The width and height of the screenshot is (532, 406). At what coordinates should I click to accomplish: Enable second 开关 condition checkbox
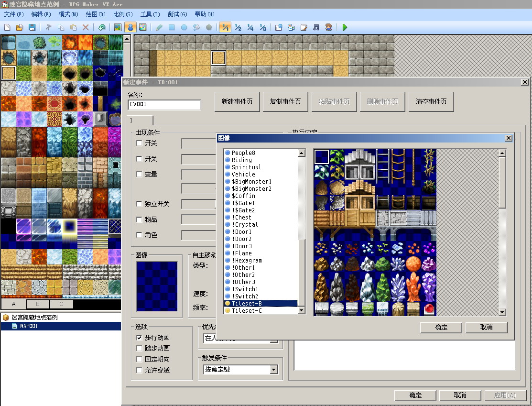(x=139, y=159)
